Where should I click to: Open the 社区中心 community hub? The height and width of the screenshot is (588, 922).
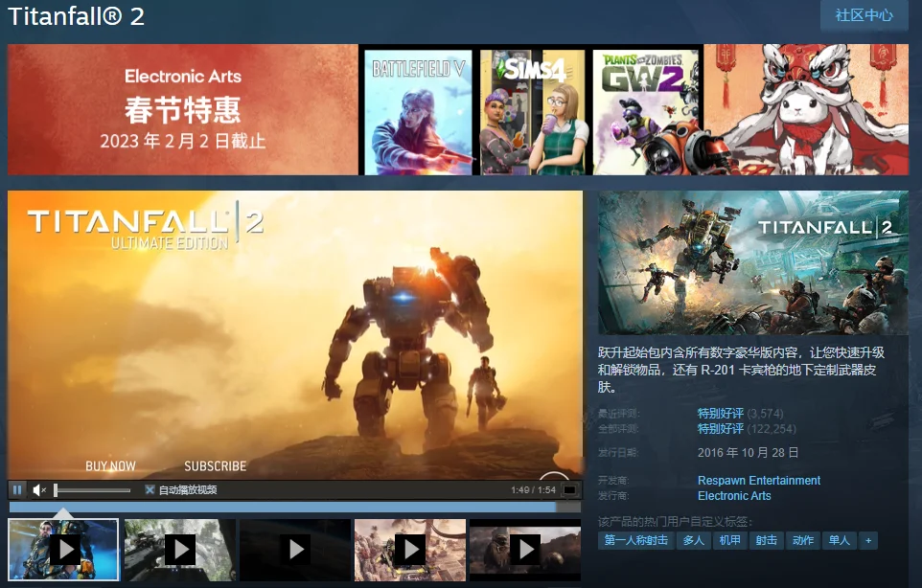pos(864,15)
